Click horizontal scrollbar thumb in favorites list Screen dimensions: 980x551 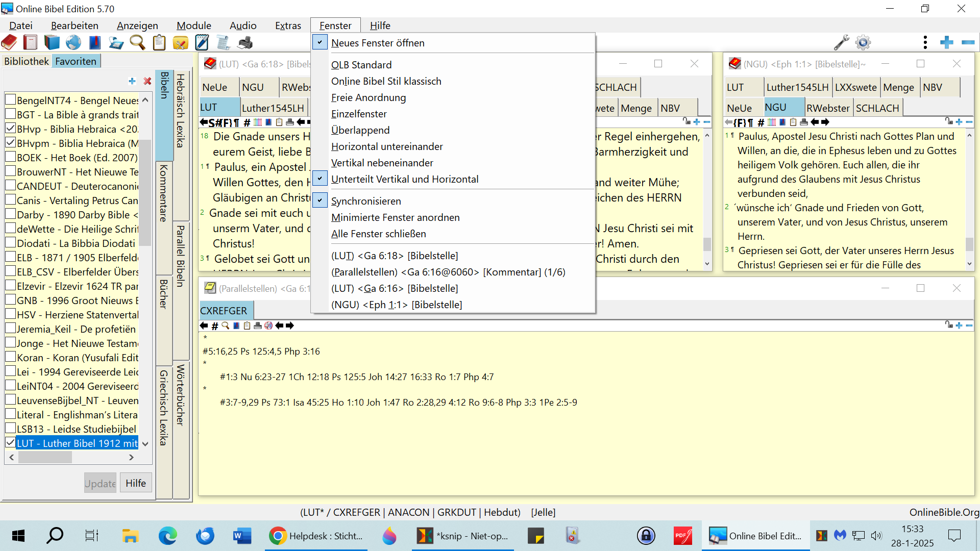coord(45,458)
